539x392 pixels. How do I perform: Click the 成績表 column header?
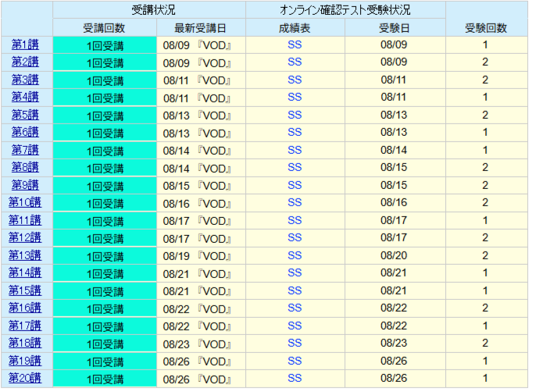tap(294, 27)
